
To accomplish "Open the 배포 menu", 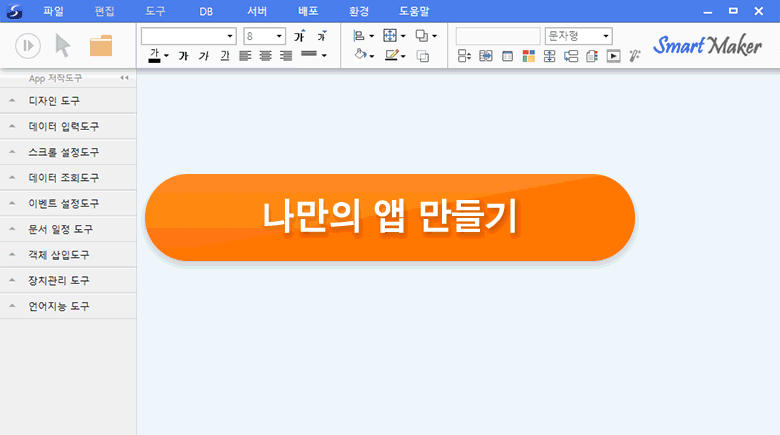I will point(308,11).
